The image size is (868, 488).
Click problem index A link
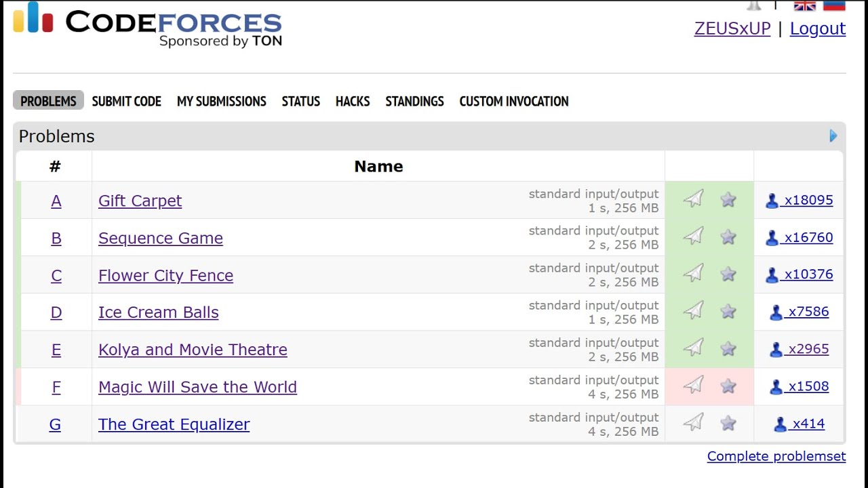[56, 201]
